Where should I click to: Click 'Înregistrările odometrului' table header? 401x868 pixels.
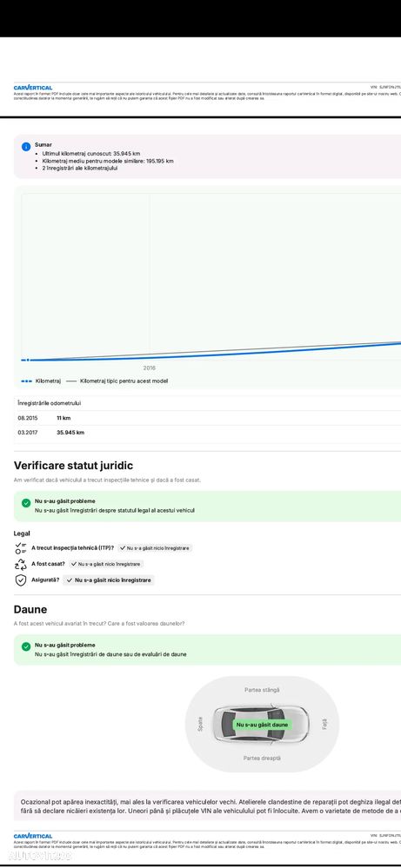pos(50,403)
